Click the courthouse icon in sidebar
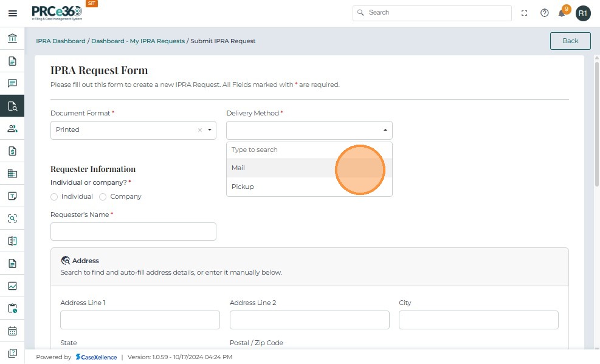 pos(12,39)
